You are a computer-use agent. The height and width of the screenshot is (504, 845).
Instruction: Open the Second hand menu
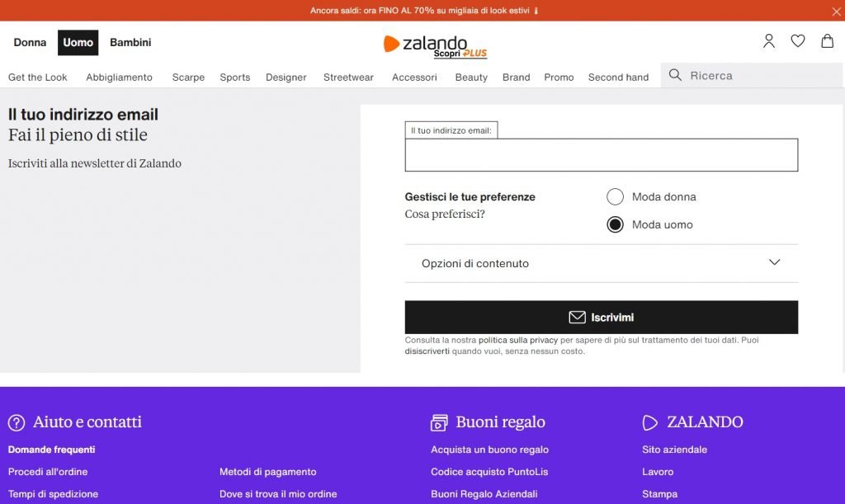pyautogui.click(x=619, y=77)
